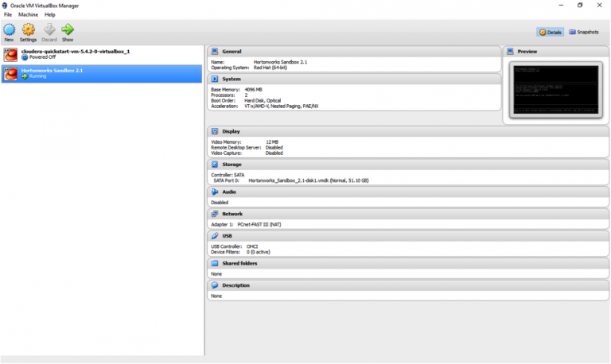
Task: Click the Processors: 2 value
Action: [246, 95]
